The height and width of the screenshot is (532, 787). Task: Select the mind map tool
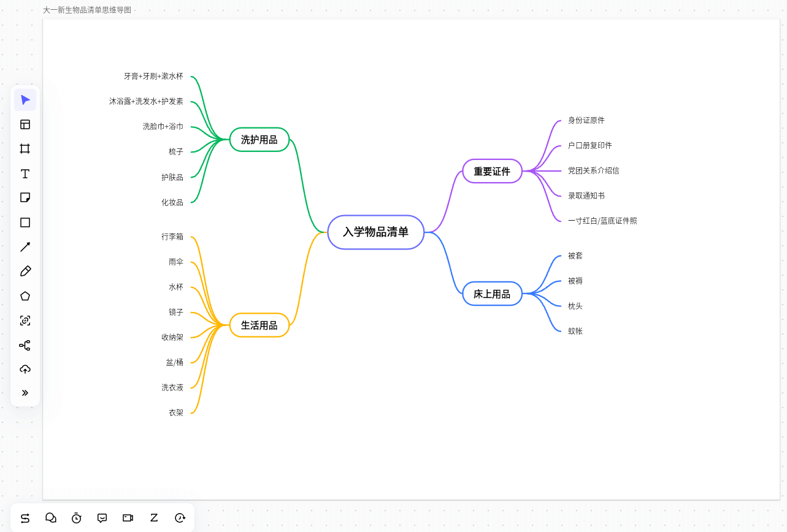point(25,345)
